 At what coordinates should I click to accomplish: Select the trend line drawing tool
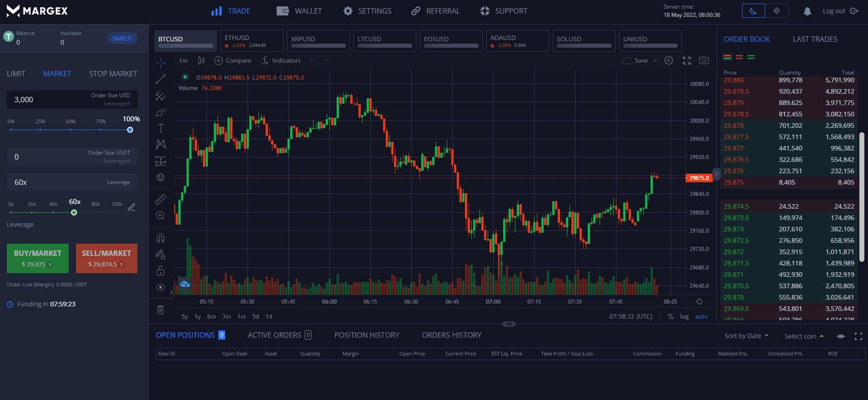(161, 79)
